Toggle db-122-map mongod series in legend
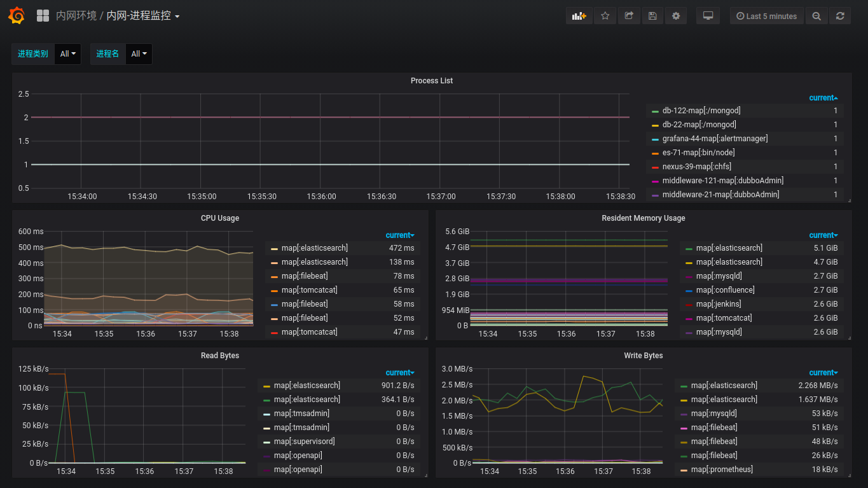Screen dimensions: 868x488 coord(701,111)
